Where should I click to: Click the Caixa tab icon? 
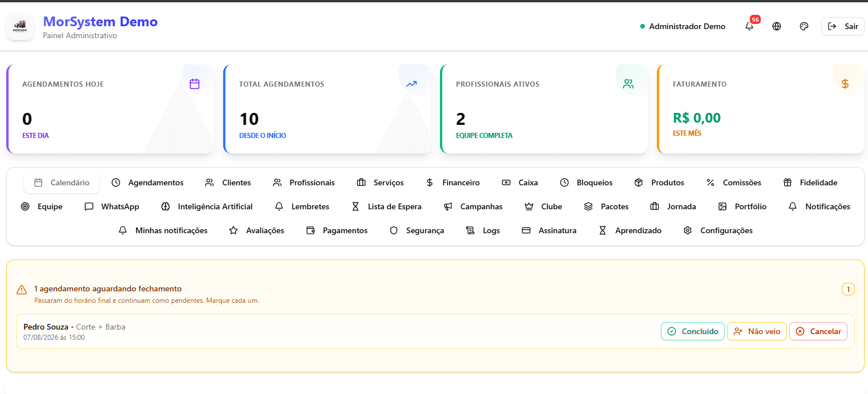pos(506,182)
